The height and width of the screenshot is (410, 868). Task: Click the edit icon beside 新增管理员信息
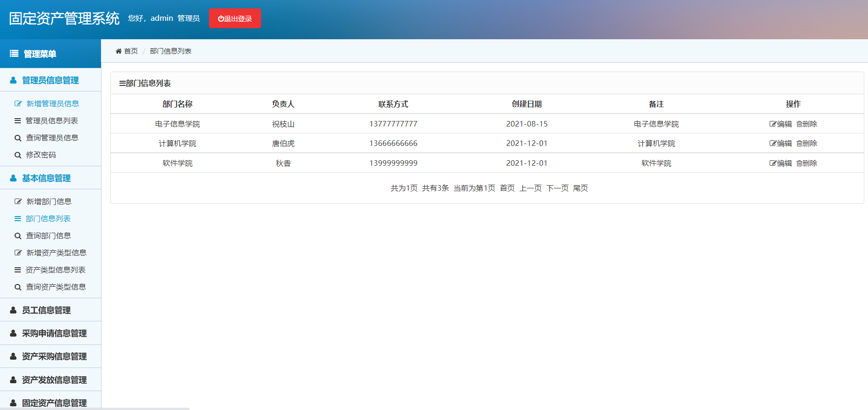pos(18,104)
